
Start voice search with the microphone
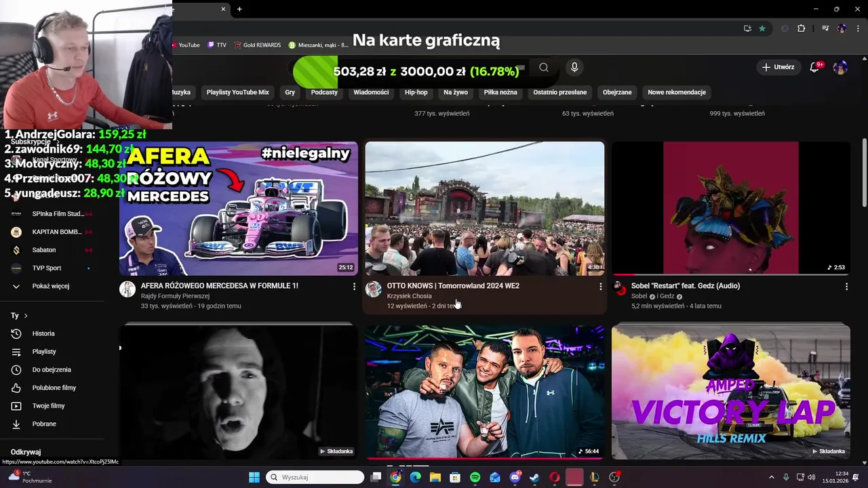click(x=574, y=67)
